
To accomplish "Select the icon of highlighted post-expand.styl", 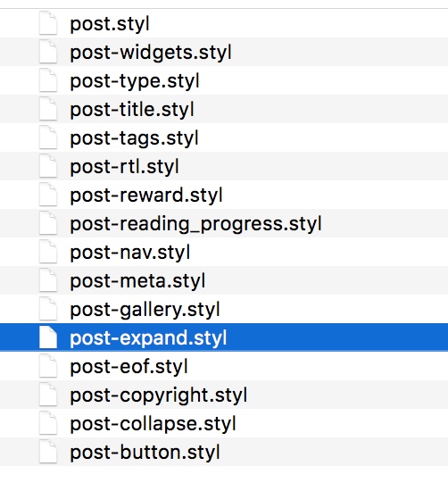I will pyautogui.click(x=48, y=337).
